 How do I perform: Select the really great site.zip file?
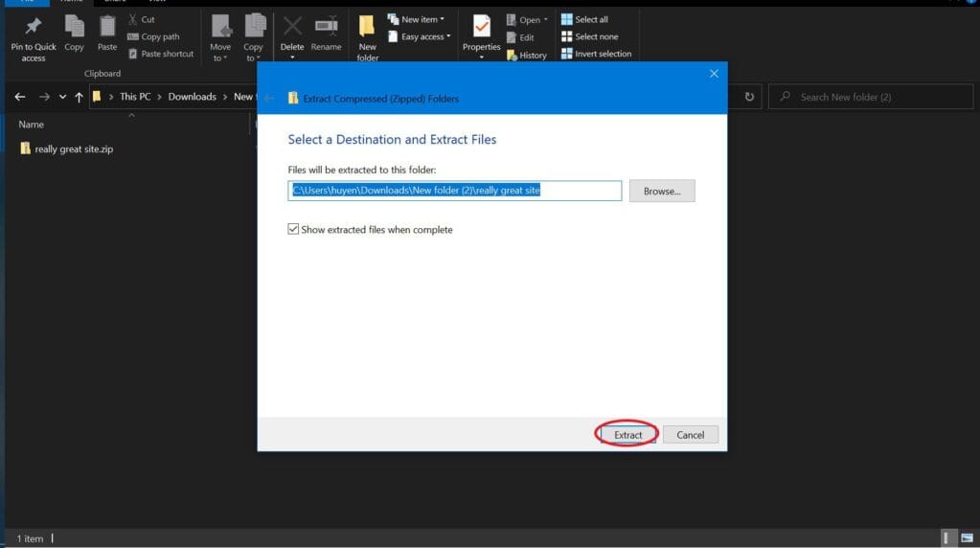(x=67, y=148)
